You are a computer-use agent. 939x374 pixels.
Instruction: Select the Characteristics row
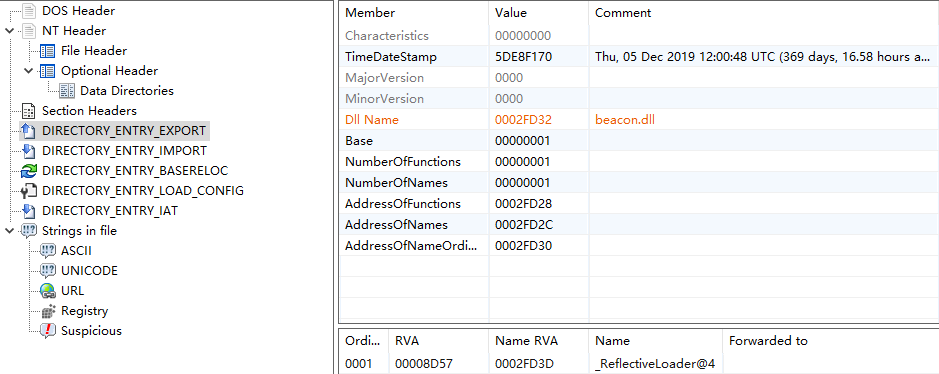tap(639, 36)
